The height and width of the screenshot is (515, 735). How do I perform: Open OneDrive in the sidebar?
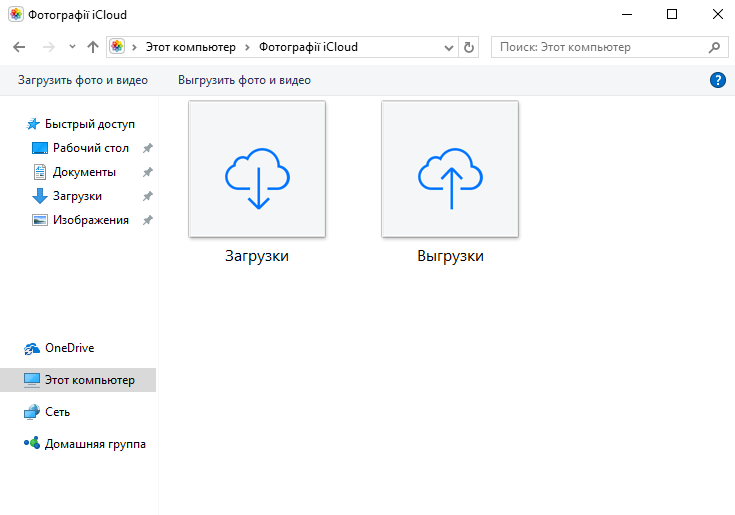pyautogui.click(x=69, y=348)
